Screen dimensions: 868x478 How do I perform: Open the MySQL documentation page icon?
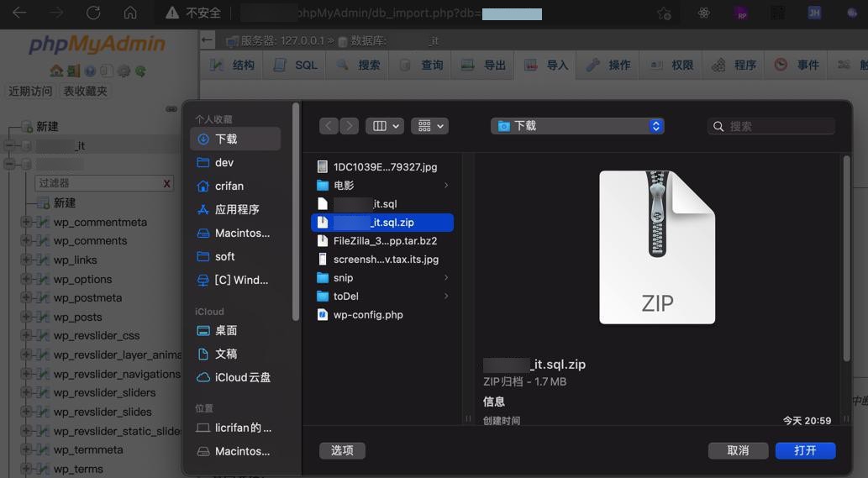click(107, 71)
